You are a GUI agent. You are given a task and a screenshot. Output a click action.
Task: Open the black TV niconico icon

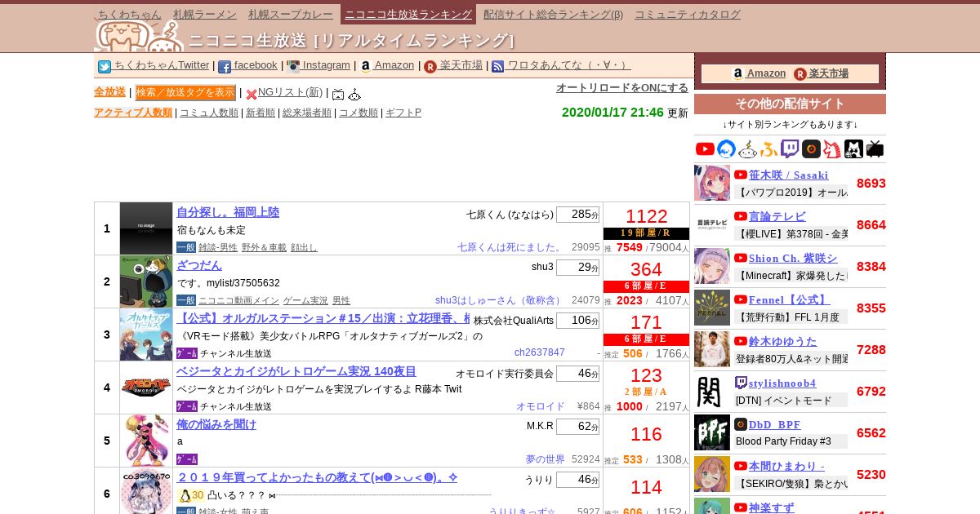[x=875, y=148]
